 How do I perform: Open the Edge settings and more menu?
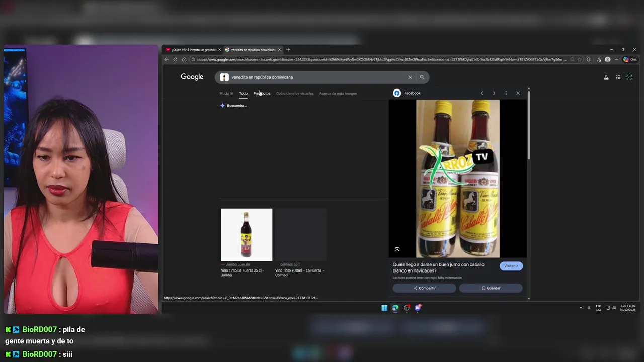[x=616, y=59]
